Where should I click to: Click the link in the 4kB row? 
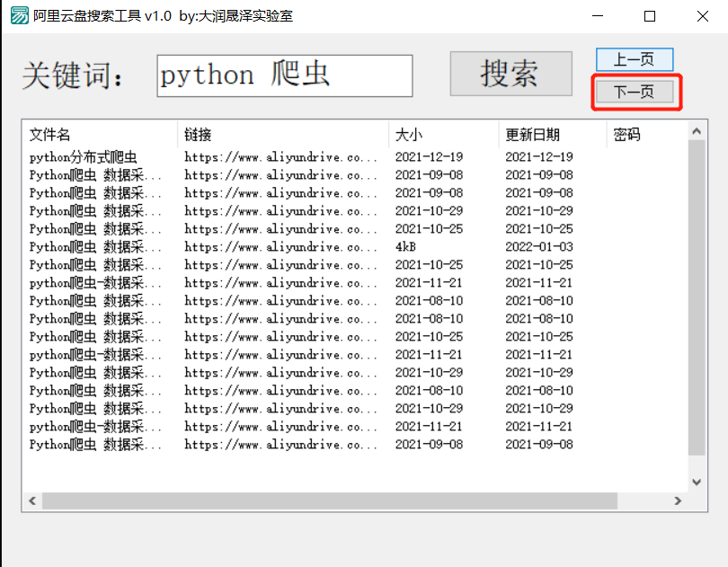point(281,246)
